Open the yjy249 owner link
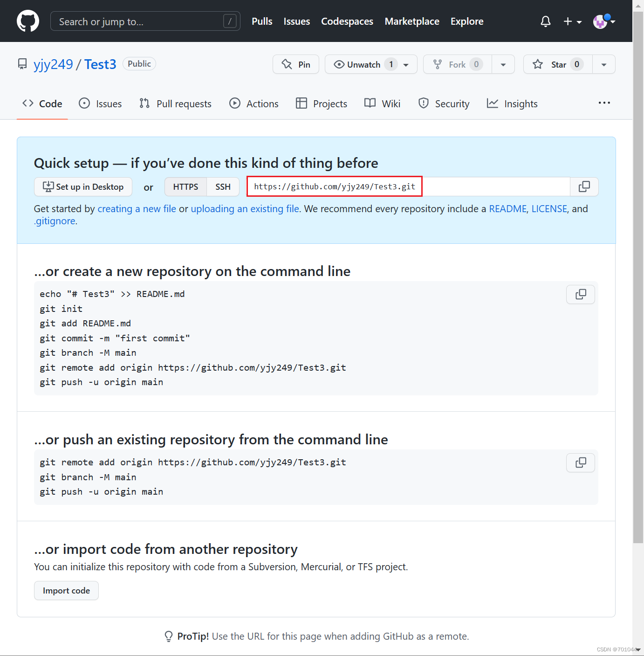Image resolution: width=644 pixels, height=656 pixels. (53, 64)
